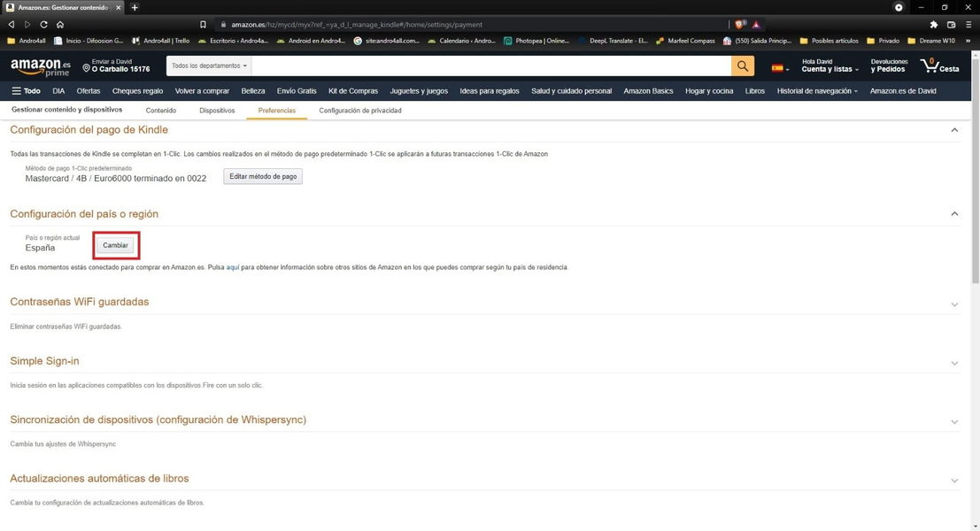The image size is (980, 531).
Task: Follow the aquí link about other Amazon sites
Action: tap(233, 267)
